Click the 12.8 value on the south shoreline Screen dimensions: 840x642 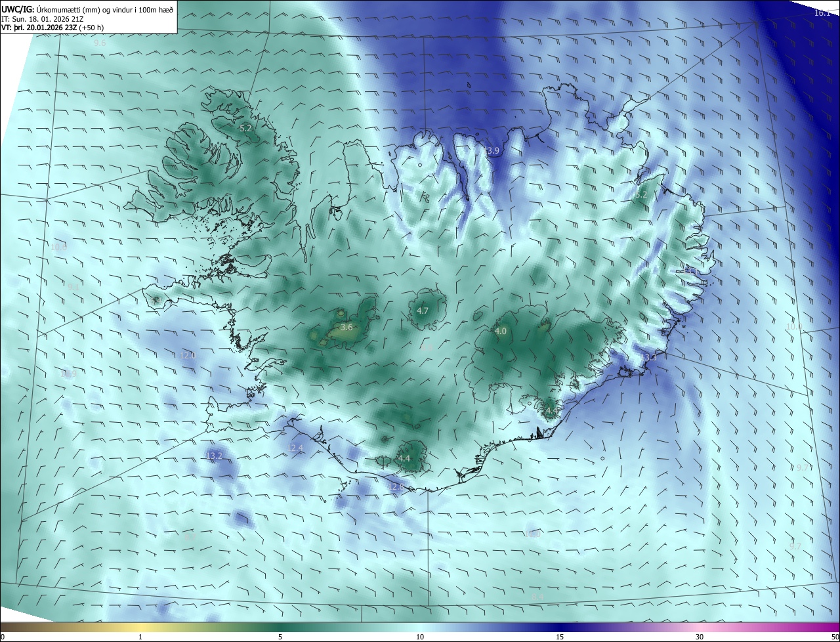click(x=396, y=486)
